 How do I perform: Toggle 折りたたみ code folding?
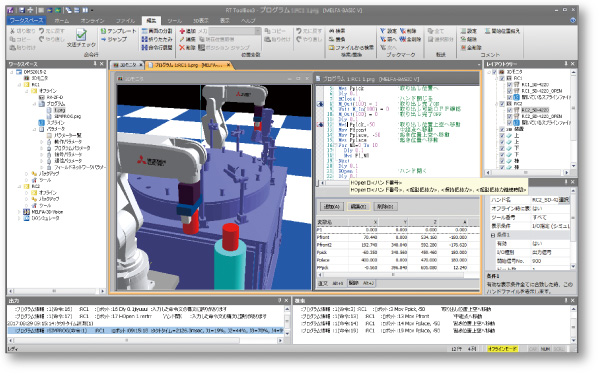157,39
